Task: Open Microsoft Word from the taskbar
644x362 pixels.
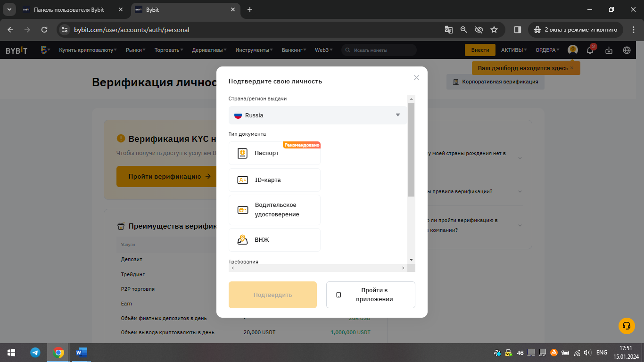Action: (82, 352)
